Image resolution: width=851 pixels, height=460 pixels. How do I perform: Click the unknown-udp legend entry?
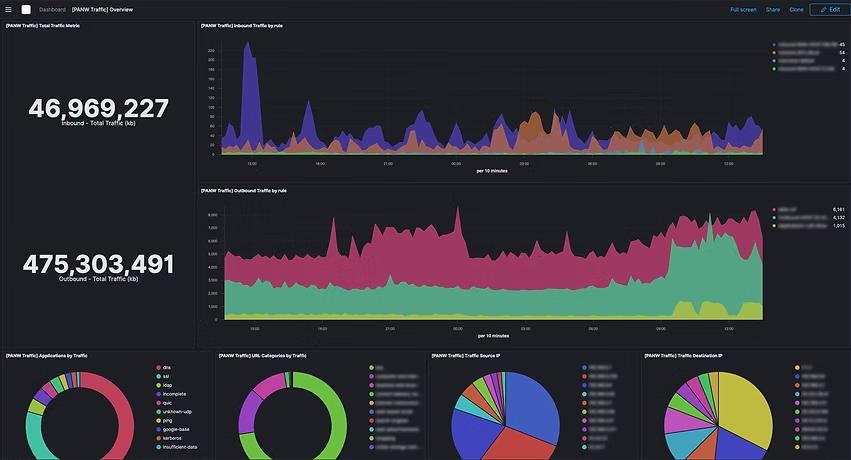click(176, 411)
